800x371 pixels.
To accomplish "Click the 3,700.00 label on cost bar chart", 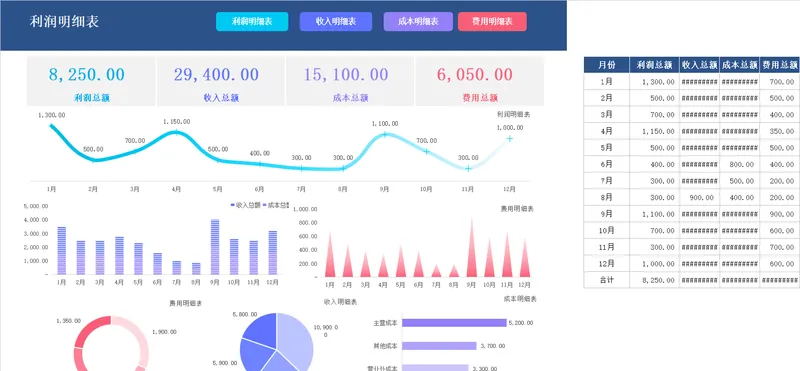I will pos(493,346).
